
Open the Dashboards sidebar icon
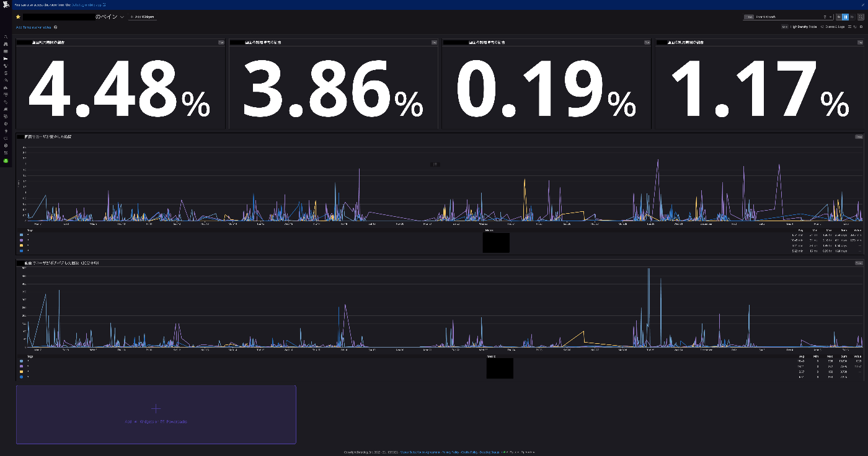pos(6,58)
